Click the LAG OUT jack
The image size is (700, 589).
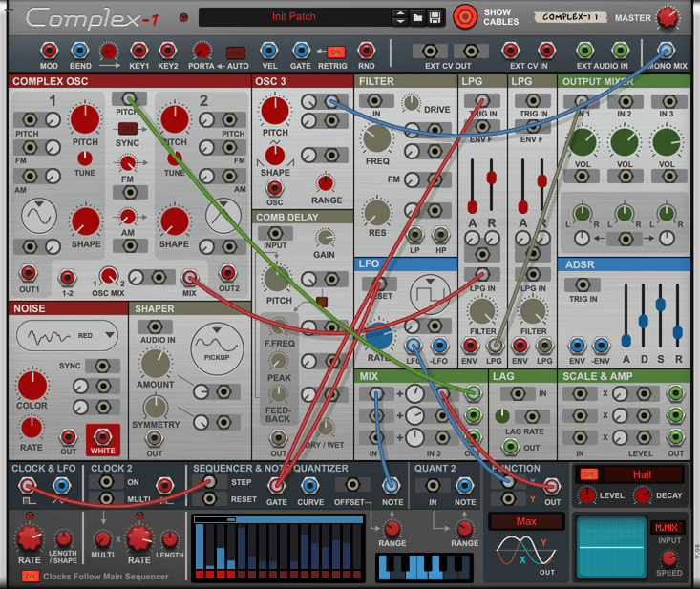click(x=510, y=446)
